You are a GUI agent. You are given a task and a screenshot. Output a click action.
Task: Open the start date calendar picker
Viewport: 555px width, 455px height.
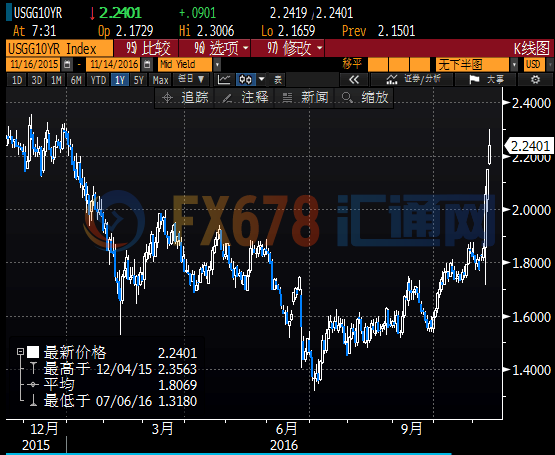(x=67, y=64)
